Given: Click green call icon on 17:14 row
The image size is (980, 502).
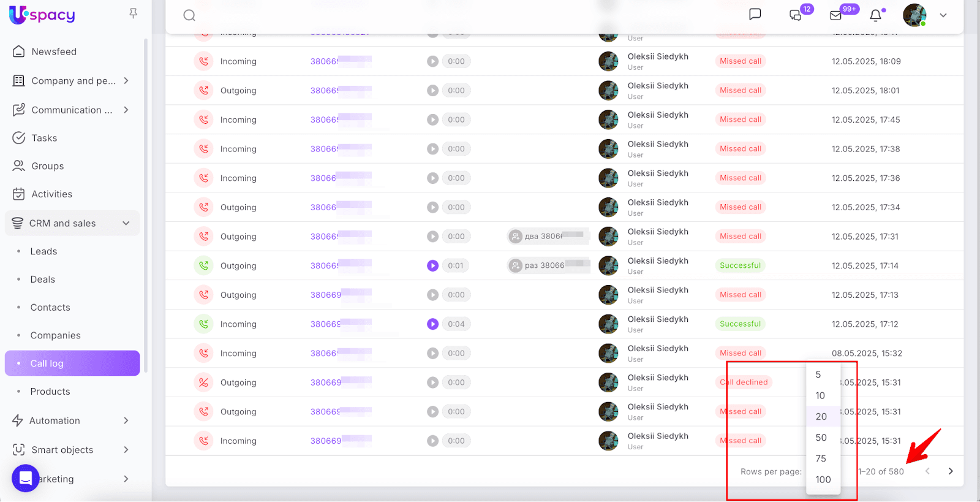Looking at the screenshot, I should 204,265.
